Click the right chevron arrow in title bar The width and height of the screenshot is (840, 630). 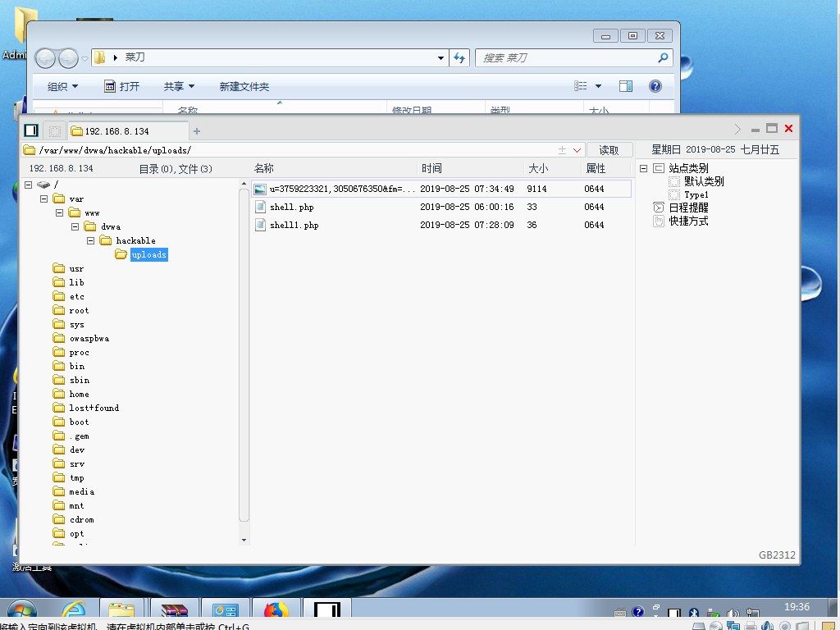click(737, 129)
